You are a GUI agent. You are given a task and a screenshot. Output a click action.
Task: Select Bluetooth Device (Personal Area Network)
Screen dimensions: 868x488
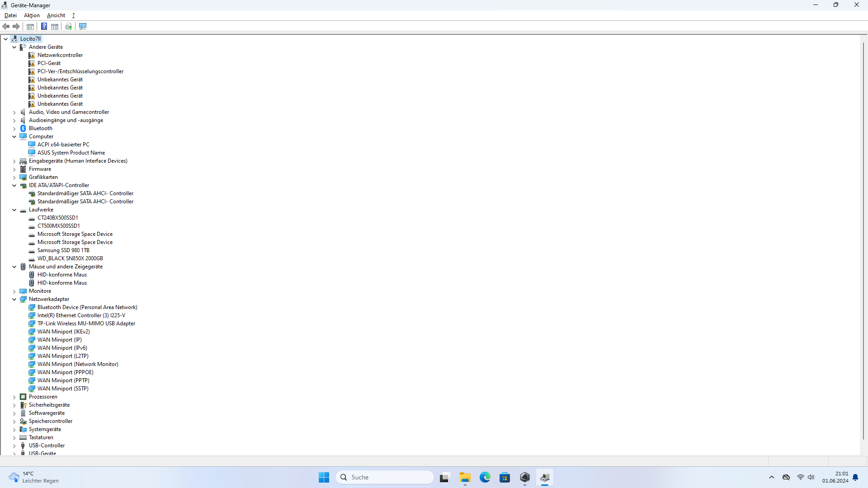[x=87, y=307]
